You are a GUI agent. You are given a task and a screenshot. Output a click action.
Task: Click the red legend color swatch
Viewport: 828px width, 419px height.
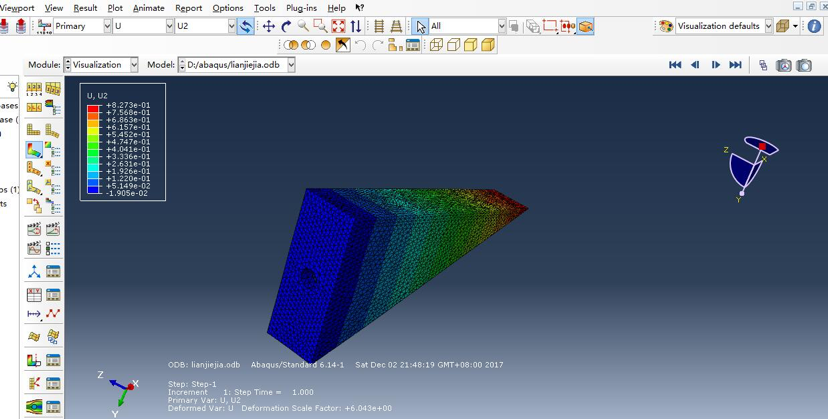tap(93, 109)
